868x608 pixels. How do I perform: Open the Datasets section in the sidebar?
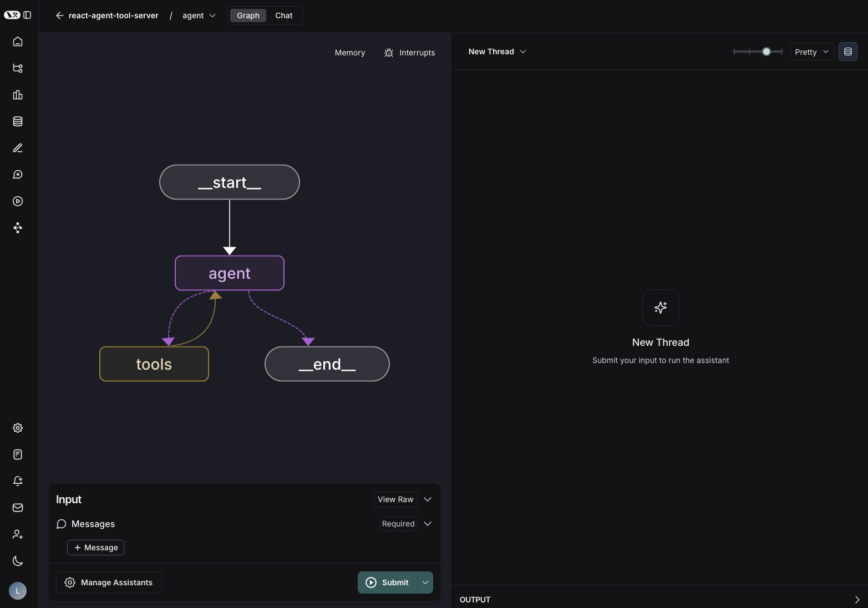pyautogui.click(x=17, y=121)
